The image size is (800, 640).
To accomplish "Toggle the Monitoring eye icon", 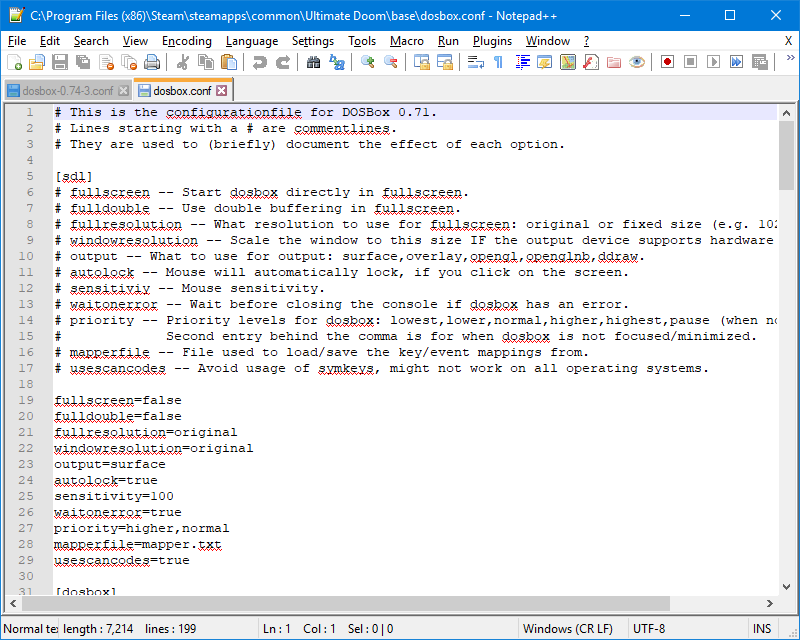I will click(x=637, y=62).
